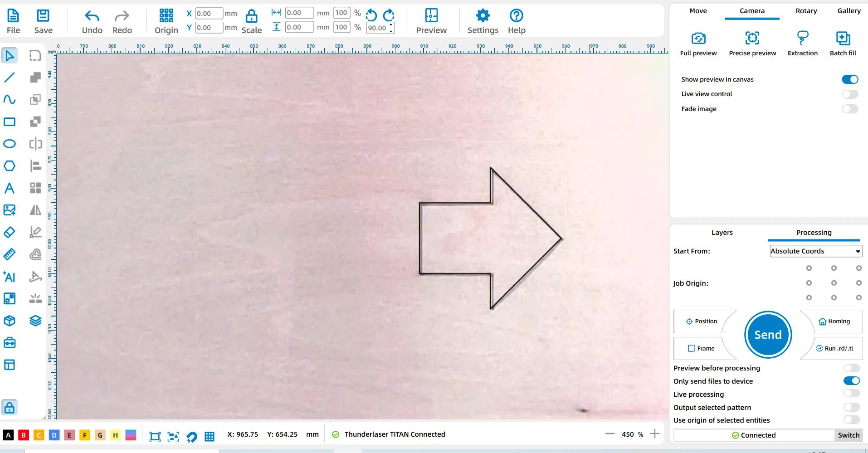This screenshot has height=453, width=868.
Task: Click the lock aspect ratio Scale icon
Action: (x=251, y=17)
